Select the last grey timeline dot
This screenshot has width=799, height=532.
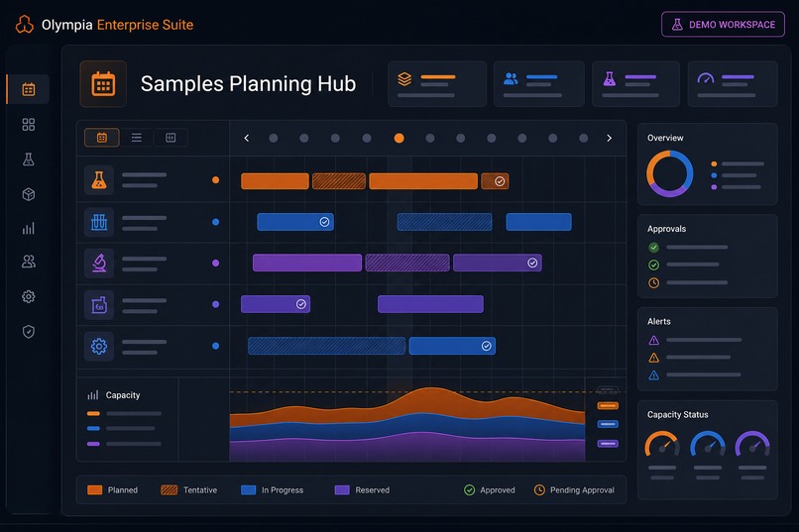pos(584,138)
